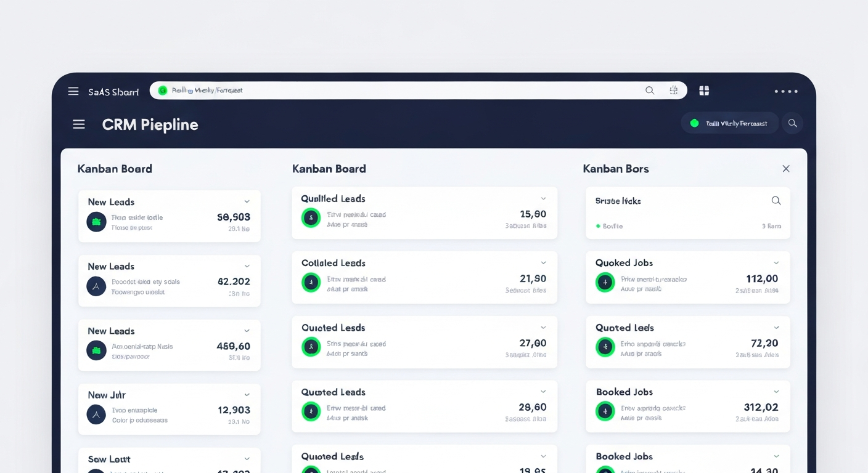Click the Qualified Leads card title

tap(333, 198)
